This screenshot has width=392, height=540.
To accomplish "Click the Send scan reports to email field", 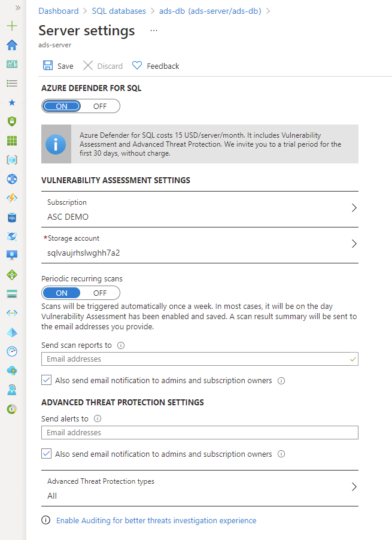I will tap(200, 359).
